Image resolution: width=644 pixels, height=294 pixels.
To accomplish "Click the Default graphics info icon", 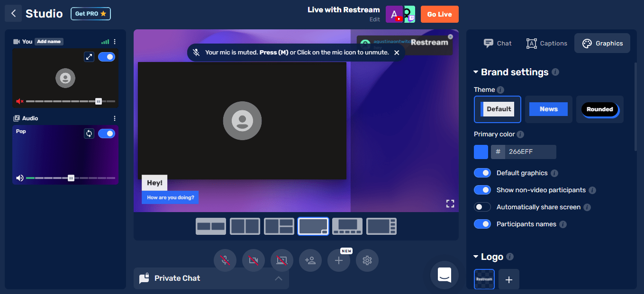I will coord(554,173).
